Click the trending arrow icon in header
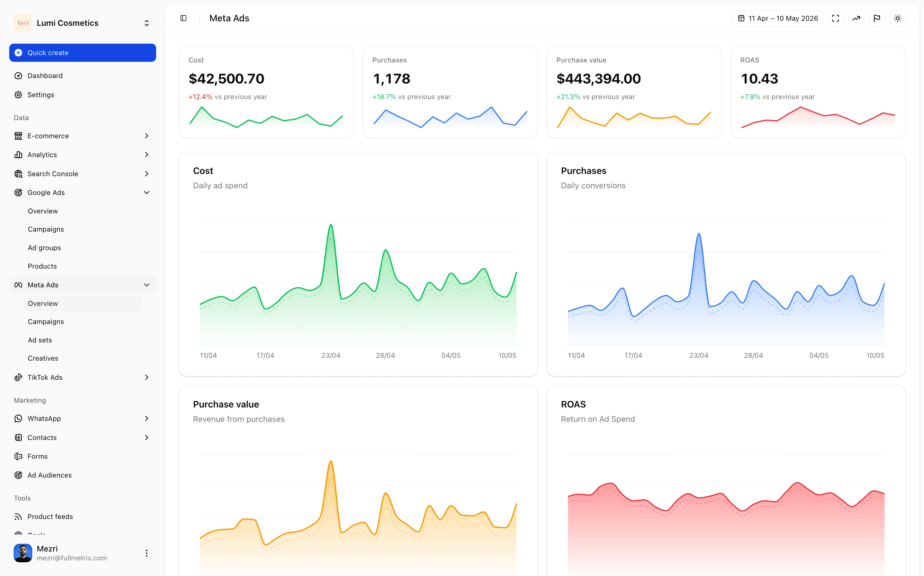This screenshot has height=576, width=924. coord(856,18)
